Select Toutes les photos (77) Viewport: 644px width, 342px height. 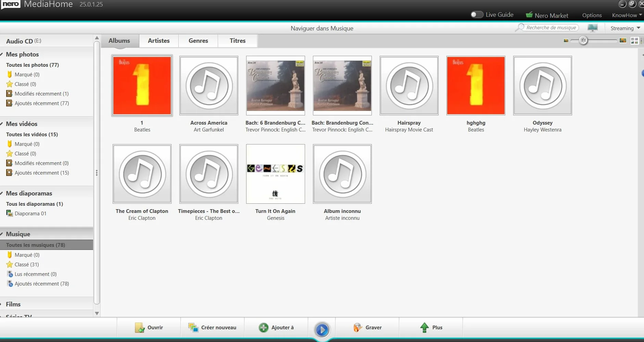click(x=33, y=65)
